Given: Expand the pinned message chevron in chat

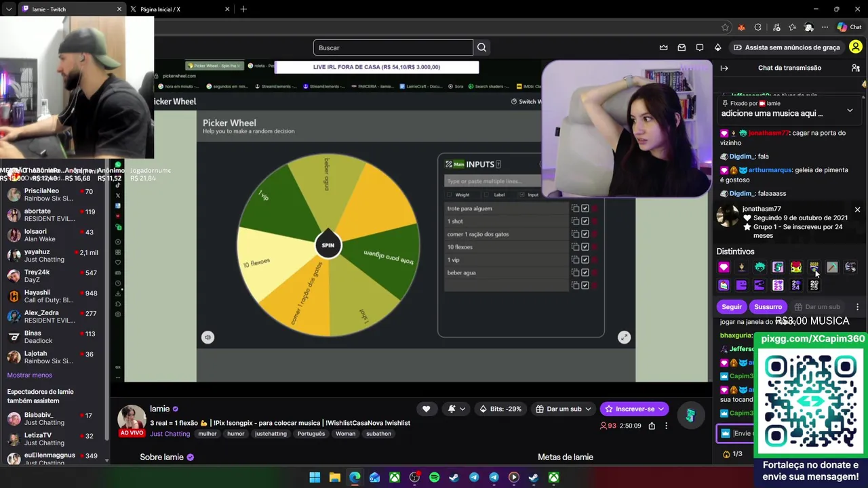Looking at the screenshot, I should 850,110.
